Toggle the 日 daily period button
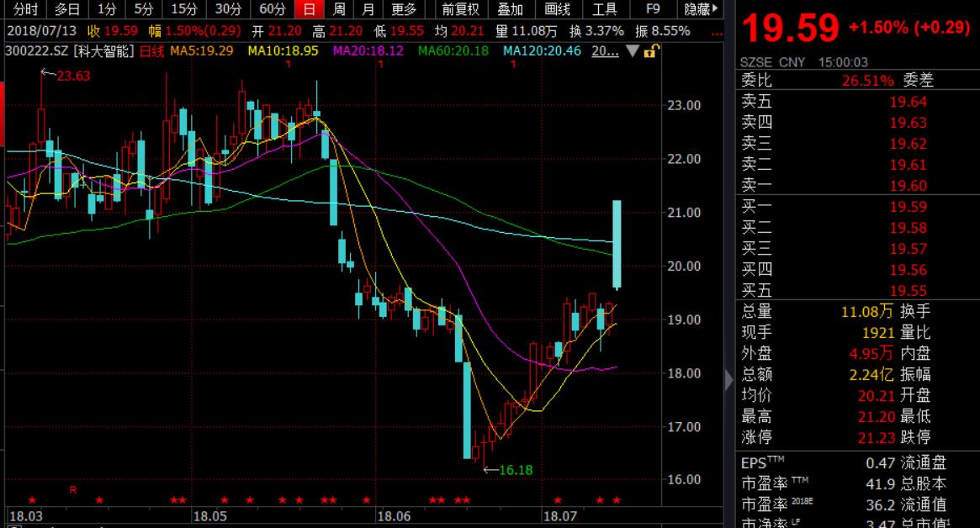The image size is (980, 528). coord(310,9)
